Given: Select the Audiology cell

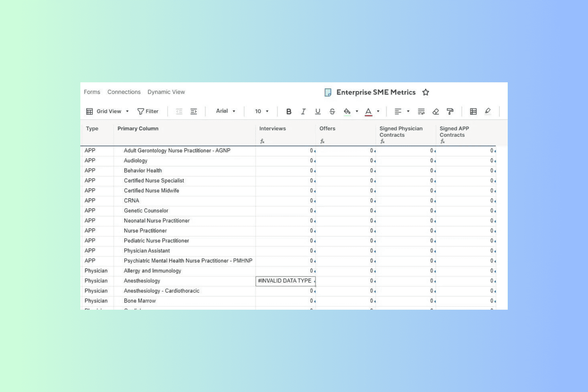Looking at the screenshot, I should click(185, 161).
